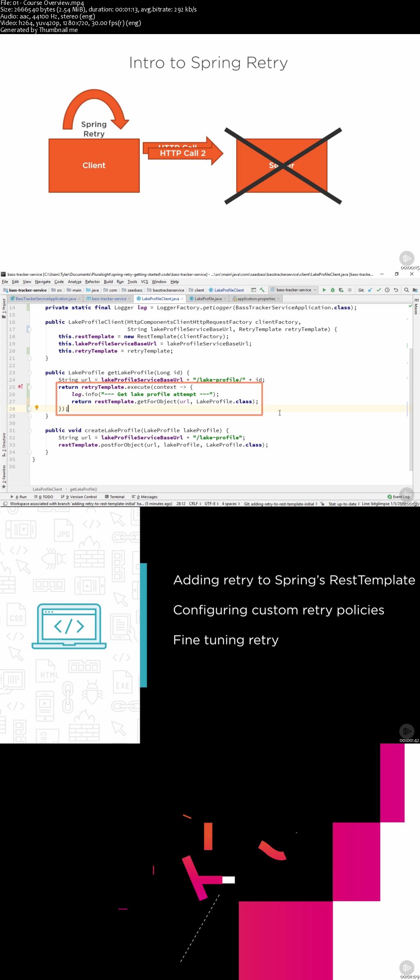Commit changes using the green checkmark
The image size is (420, 980).
click(x=379, y=290)
